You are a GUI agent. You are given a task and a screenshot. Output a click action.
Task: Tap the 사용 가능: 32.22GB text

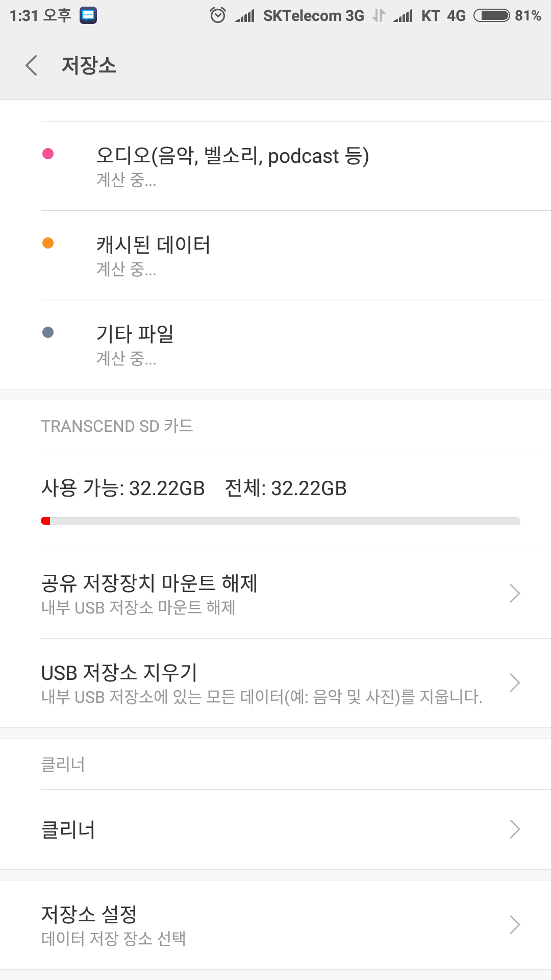123,488
